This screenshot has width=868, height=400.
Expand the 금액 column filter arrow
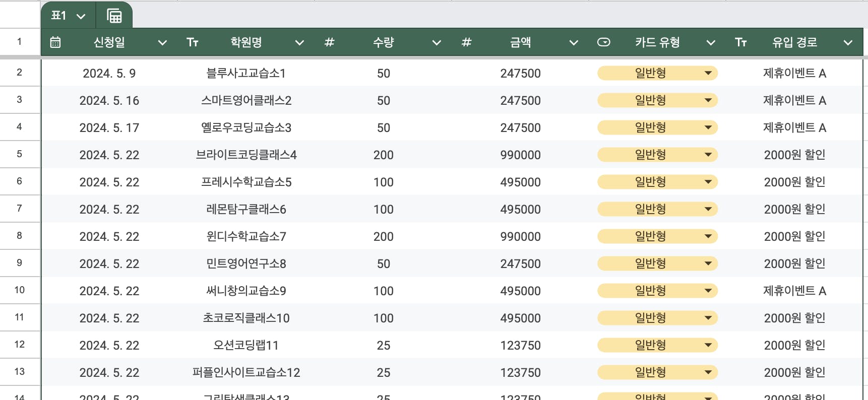(574, 43)
